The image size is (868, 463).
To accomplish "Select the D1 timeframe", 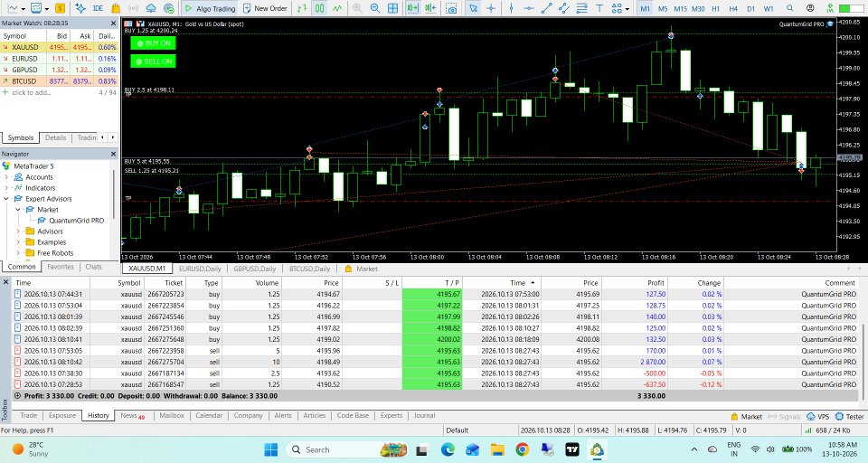I will [x=750, y=8].
